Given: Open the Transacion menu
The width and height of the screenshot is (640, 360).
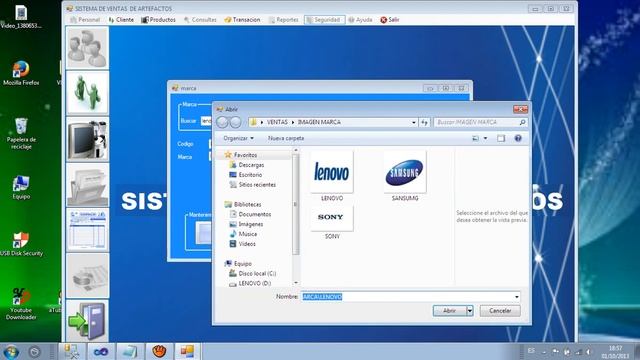Looking at the screenshot, I should (242, 20).
